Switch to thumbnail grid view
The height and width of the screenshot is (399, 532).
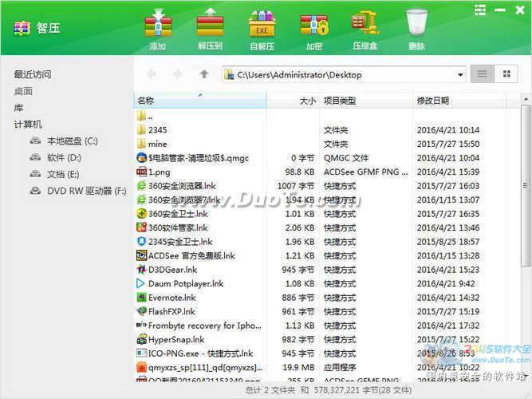point(506,73)
